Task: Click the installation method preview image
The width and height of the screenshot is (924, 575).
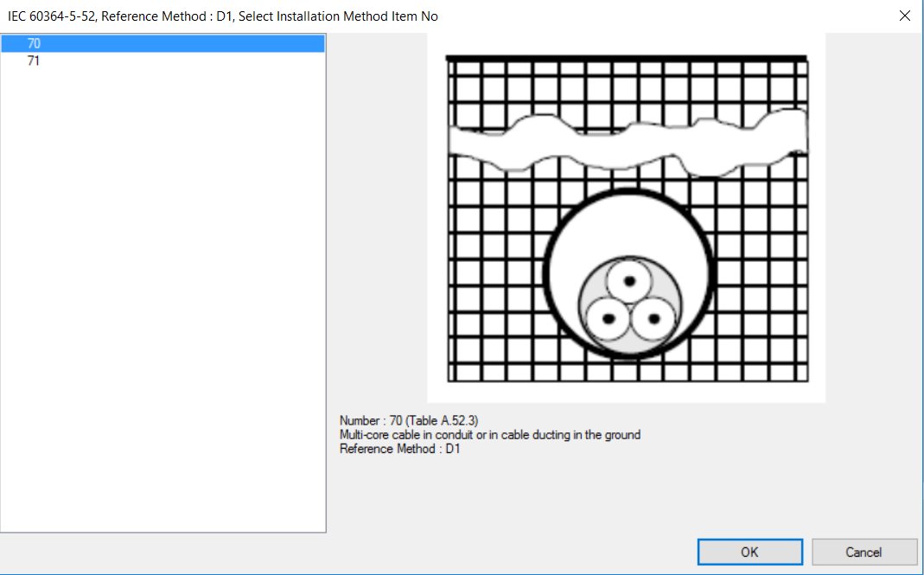Action: (626, 218)
